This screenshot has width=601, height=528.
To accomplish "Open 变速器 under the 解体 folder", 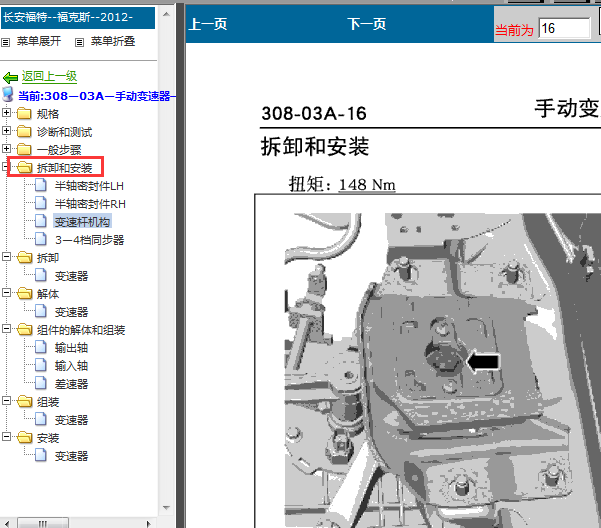I will point(71,312).
